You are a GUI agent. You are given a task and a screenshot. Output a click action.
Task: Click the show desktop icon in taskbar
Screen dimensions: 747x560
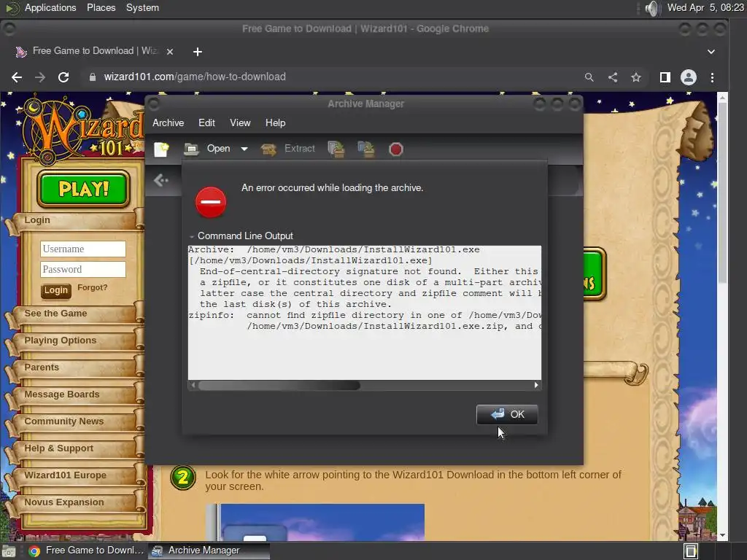9,551
